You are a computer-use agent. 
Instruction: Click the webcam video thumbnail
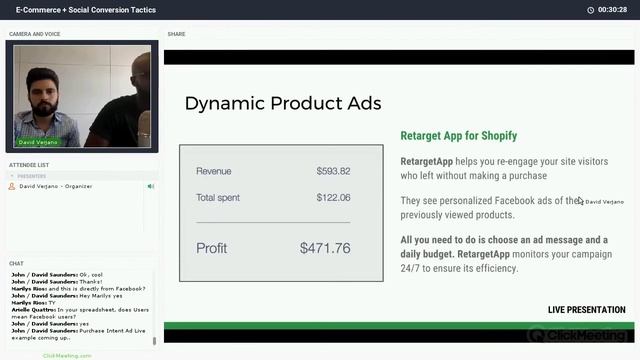(82, 96)
